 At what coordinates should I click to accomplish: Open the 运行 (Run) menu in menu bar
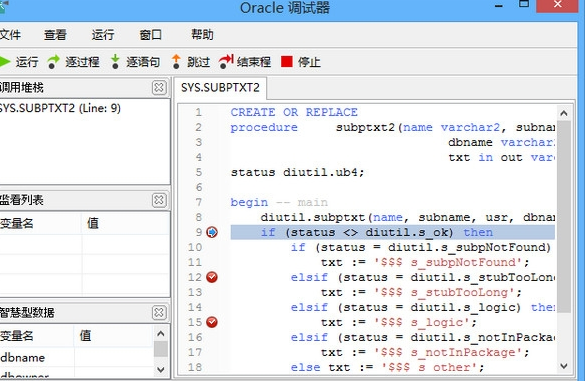pos(103,35)
